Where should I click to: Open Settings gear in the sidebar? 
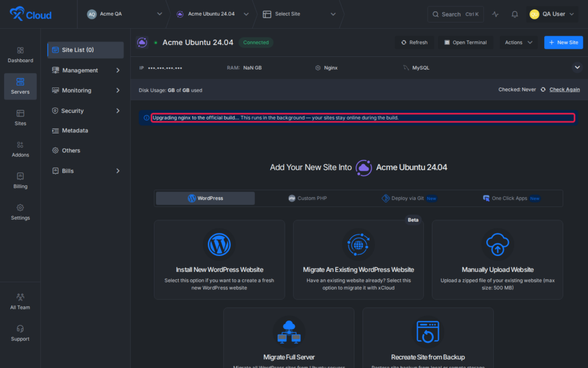click(20, 208)
